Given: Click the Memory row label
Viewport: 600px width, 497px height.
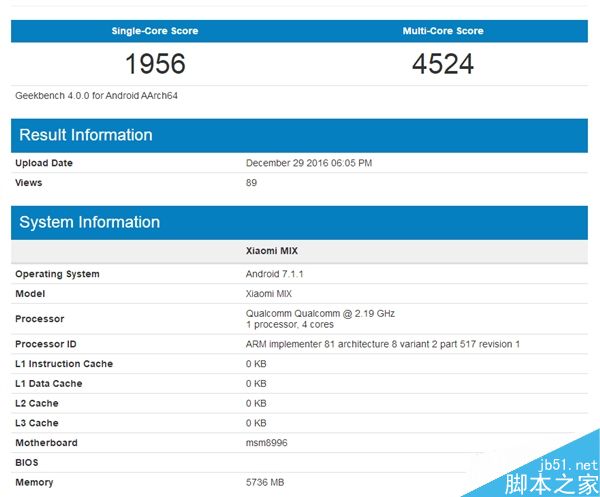Looking at the screenshot, I should pyautogui.click(x=34, y=483).
